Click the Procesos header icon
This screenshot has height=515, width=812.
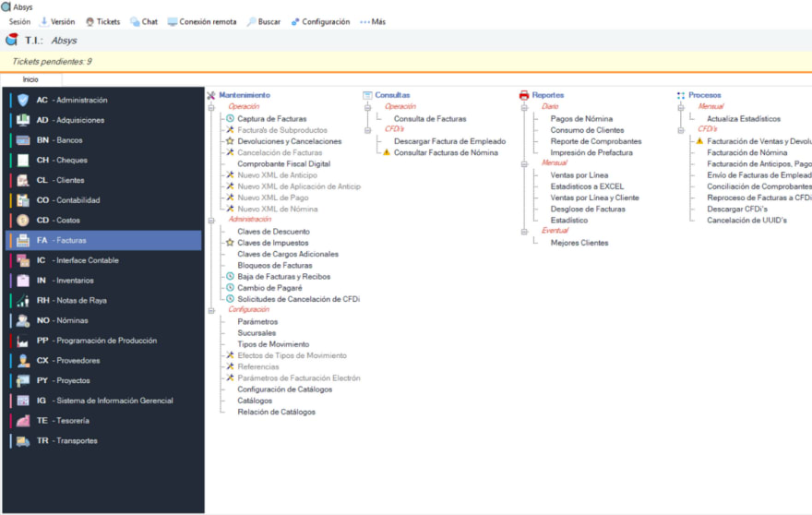(x=680, y=95)
